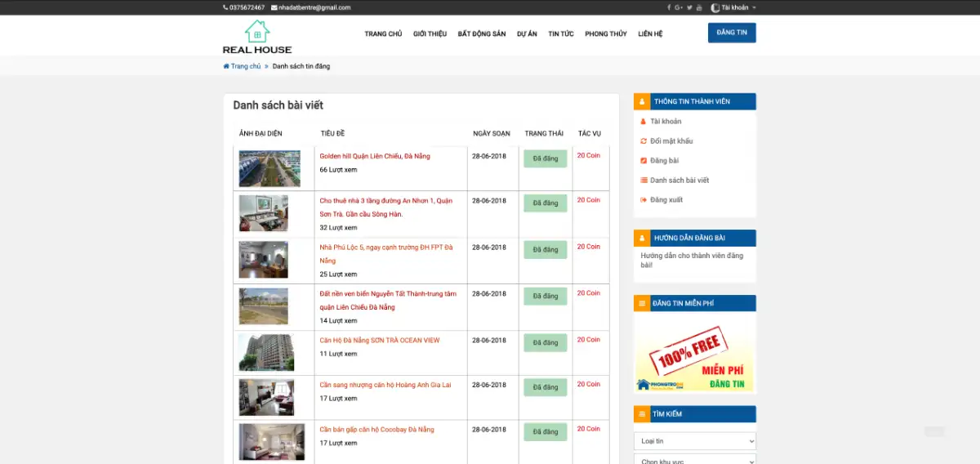The width and height of the screenshot is (980, 464).
Task: Click Hướng dẫn cho thành viên đăng bài text
Action: [692, 260]
